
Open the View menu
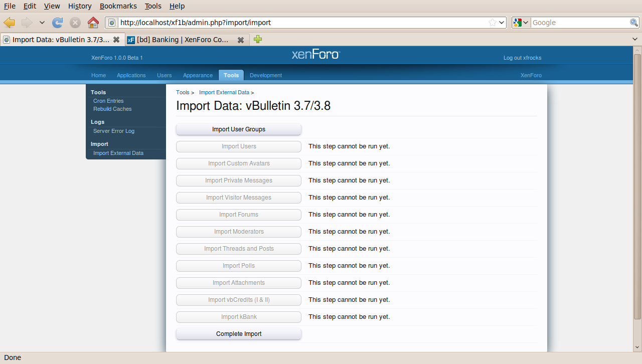(x=52, y=6)
